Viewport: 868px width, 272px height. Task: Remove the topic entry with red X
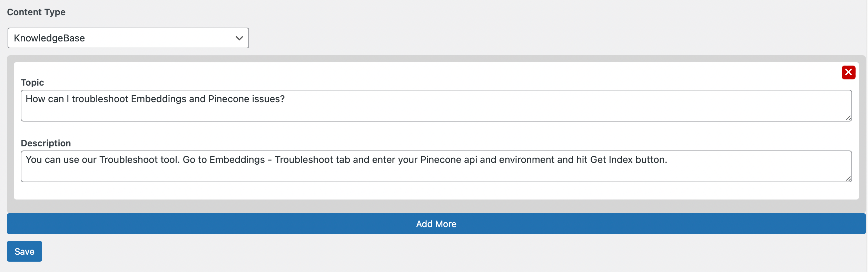pos(848,72)
